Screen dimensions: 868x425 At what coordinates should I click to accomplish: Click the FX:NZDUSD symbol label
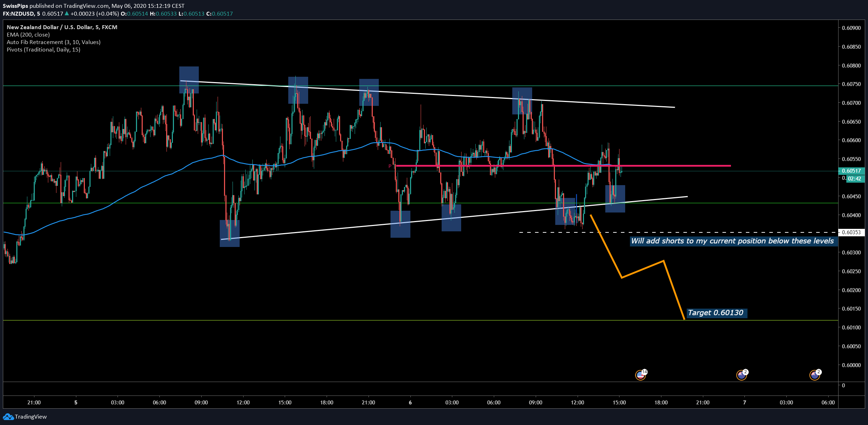(x=18, y=14)
